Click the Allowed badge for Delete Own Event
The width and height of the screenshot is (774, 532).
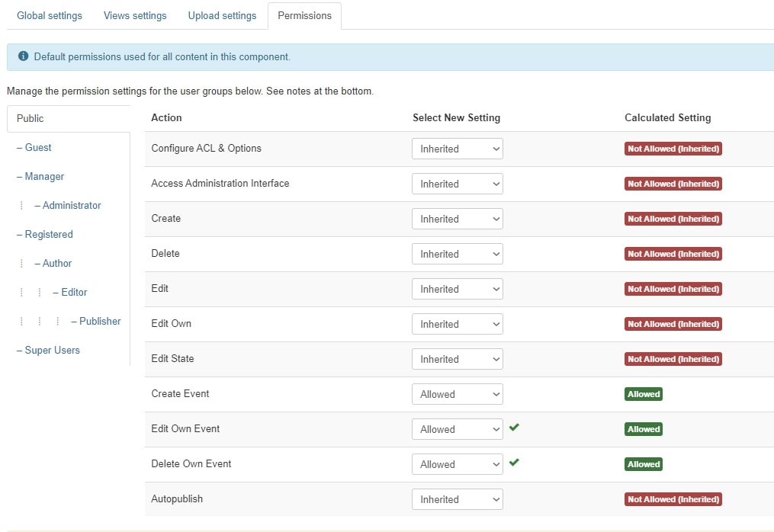tap(643, 464)
